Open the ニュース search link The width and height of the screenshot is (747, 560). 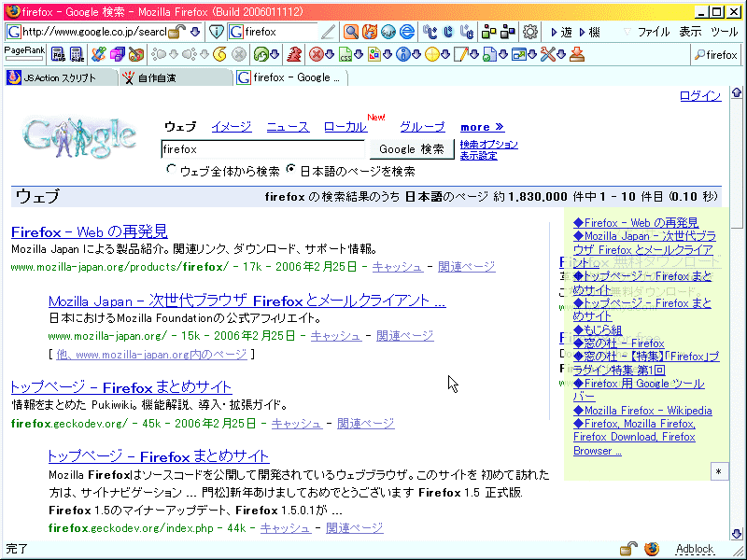click(288, 127)
